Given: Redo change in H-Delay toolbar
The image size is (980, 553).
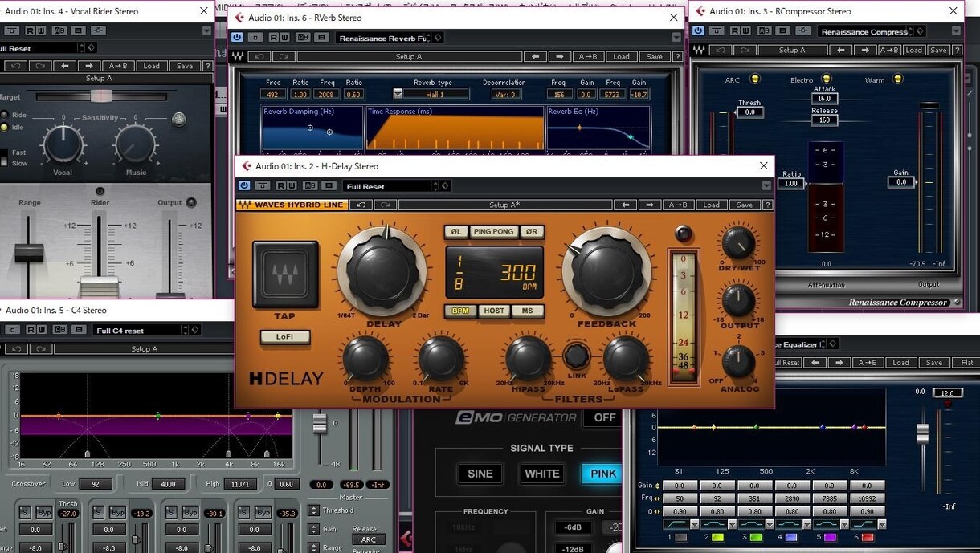Looking at the screenshot, I should 386,205.
